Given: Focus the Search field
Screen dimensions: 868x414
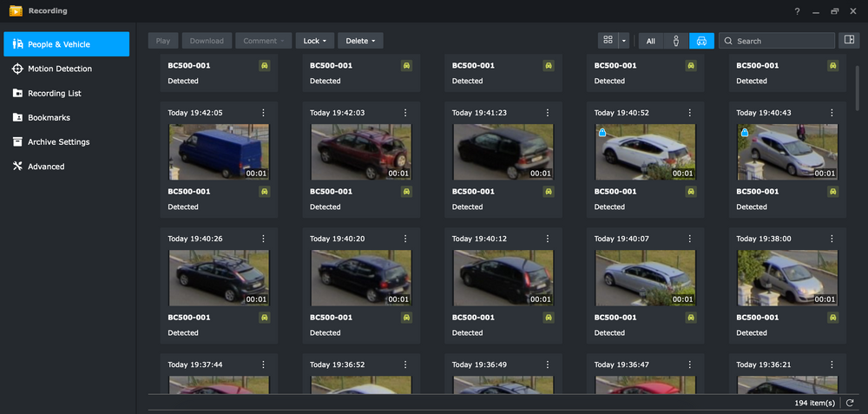Looking at the screenshot, I should [777, 41].
